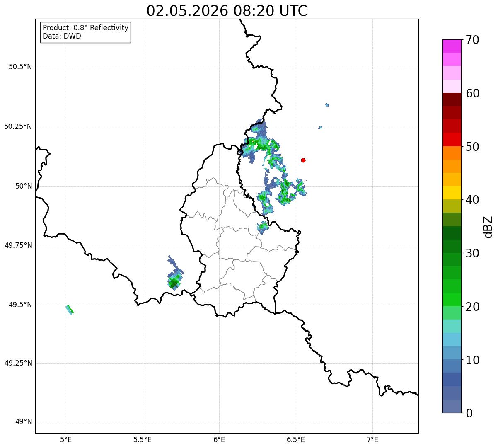This screenshot has width=498, height=448.
Task: Click the 7°E longitude tick label
Action: tap(373, 439)
